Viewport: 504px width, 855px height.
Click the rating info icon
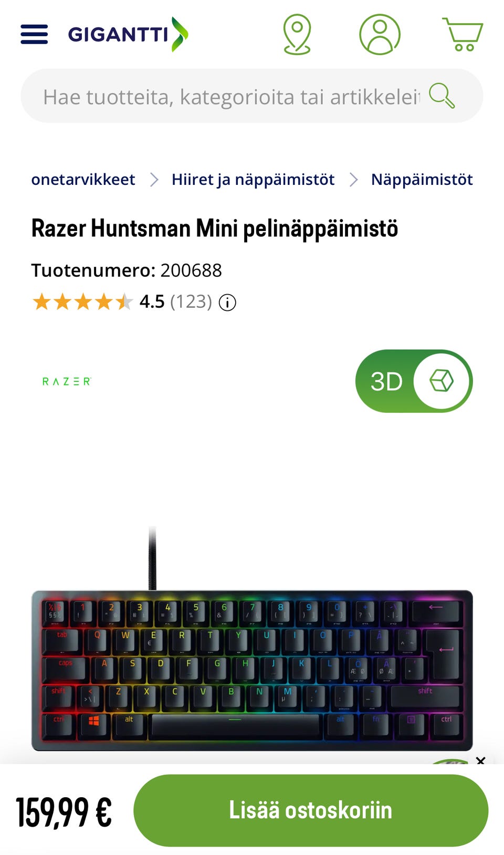[x=227, y=303]
